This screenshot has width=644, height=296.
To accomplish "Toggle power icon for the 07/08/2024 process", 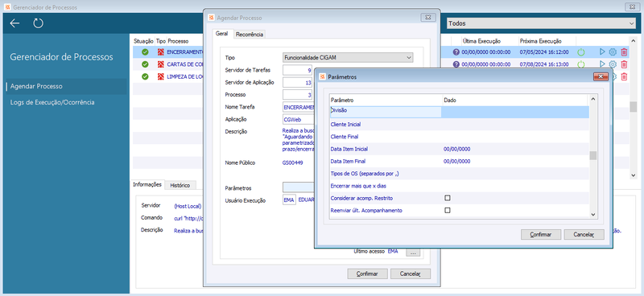I will (x=580, y=64).
